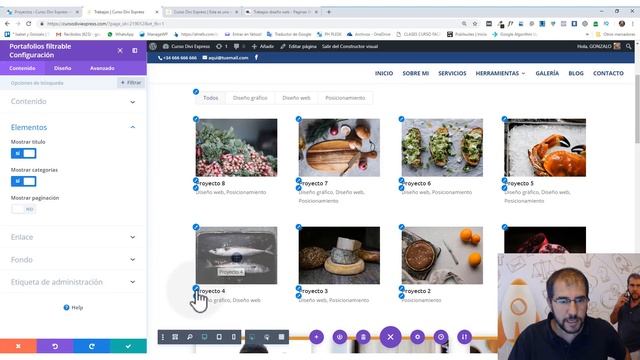
Task: Click the Proyecto 3 title
Action: click(314, 291)
